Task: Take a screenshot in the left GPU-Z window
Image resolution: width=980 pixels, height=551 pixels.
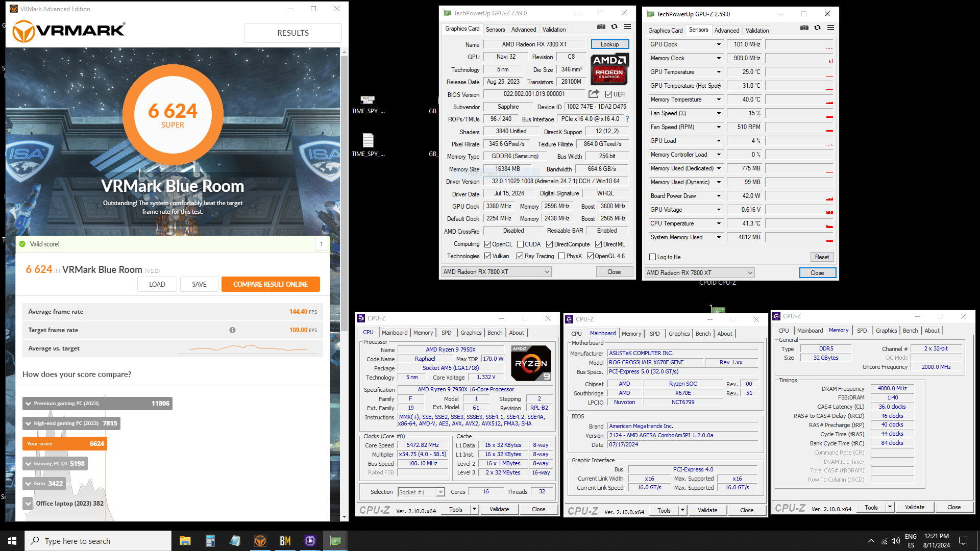Action: point(601,27)
